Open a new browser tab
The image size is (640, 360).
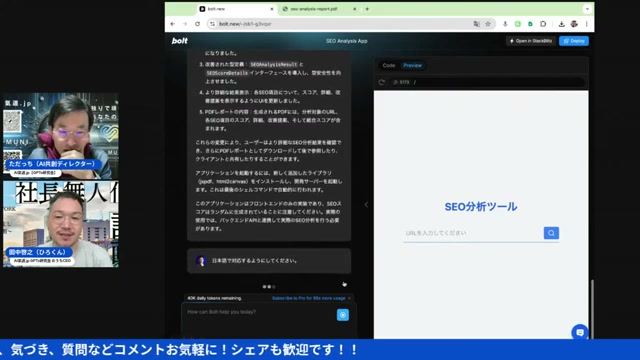tap(367, 9)
